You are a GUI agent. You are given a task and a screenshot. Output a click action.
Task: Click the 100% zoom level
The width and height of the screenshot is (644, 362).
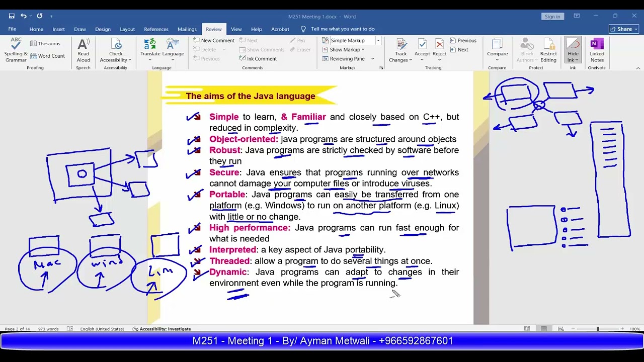coord(635,329)
